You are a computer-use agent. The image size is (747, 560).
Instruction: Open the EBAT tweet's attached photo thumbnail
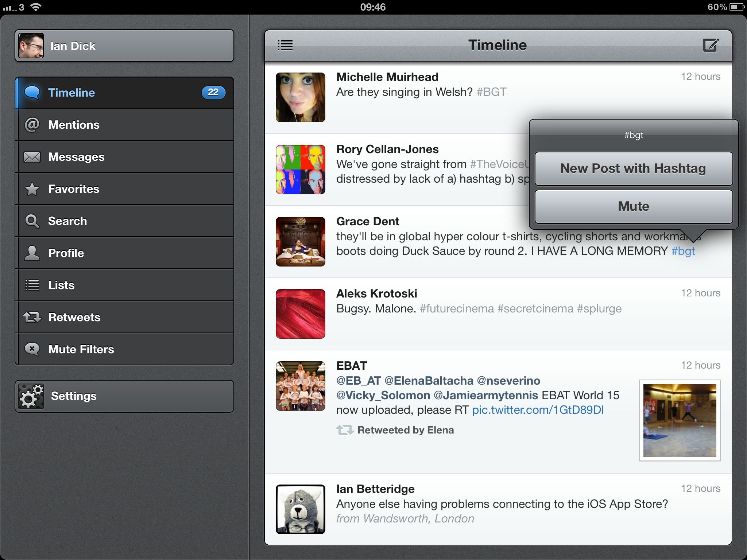point(680,420)
